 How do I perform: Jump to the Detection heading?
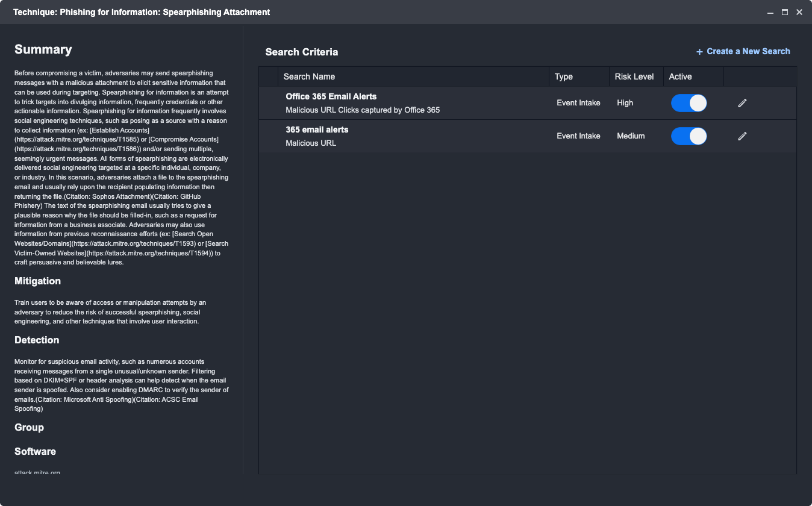[37, 340]
